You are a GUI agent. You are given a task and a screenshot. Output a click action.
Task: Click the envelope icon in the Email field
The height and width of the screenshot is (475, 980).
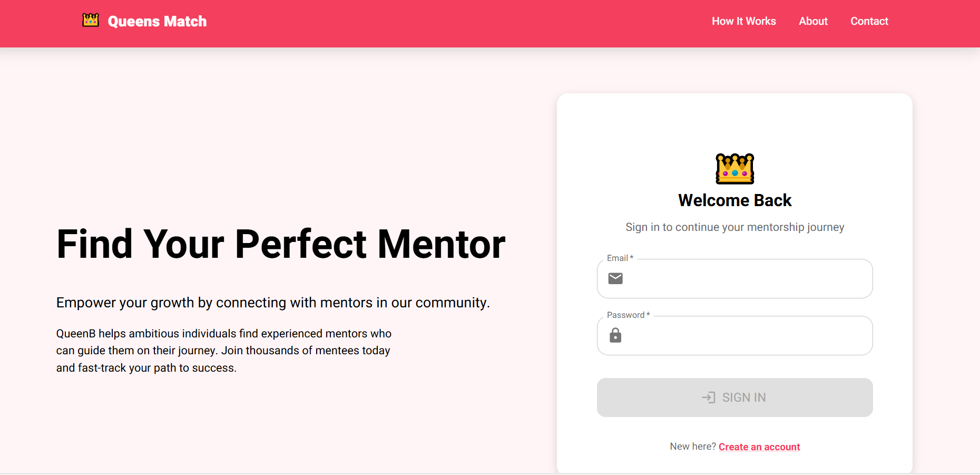pyautogui.click(x=615, y=278)
